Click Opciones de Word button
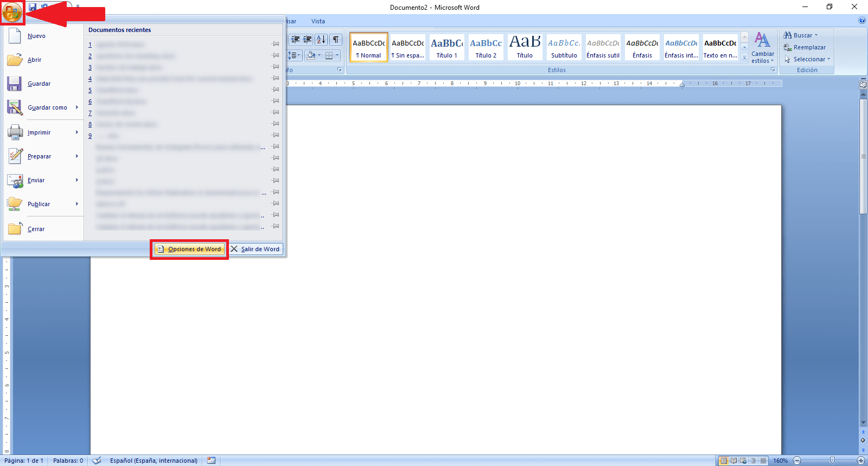Image resolution: width=868 pixels, height=466 pixels. tap(189, 249)
